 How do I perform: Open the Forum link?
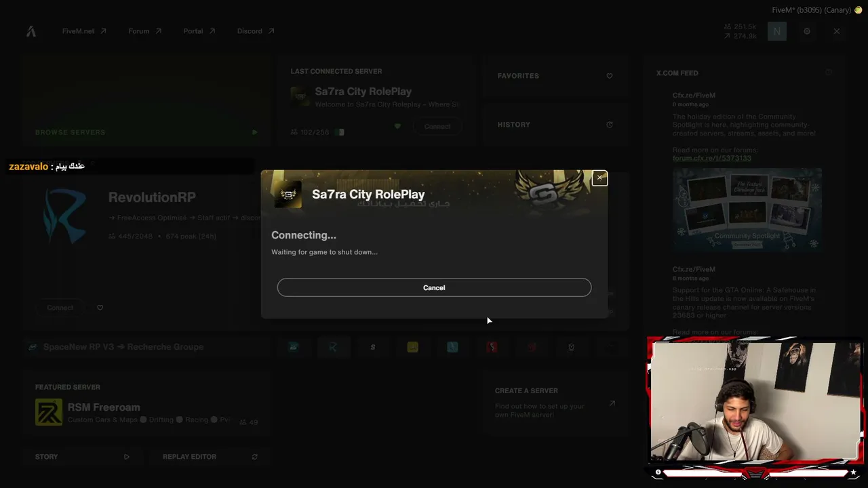(144, 31)
